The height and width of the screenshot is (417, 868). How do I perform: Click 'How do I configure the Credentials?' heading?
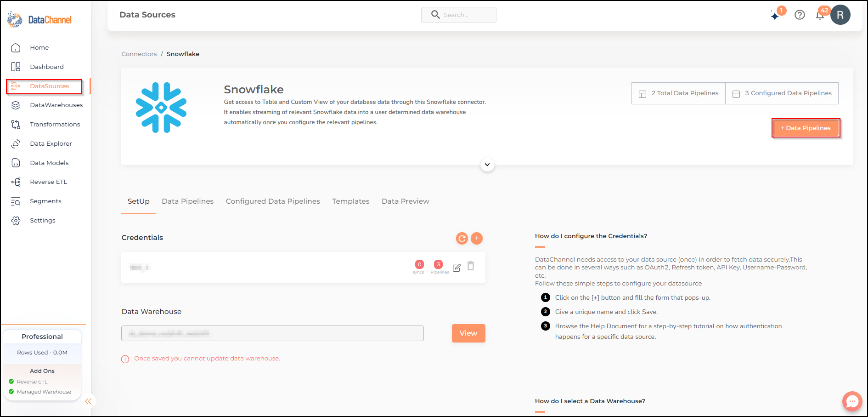591,236
